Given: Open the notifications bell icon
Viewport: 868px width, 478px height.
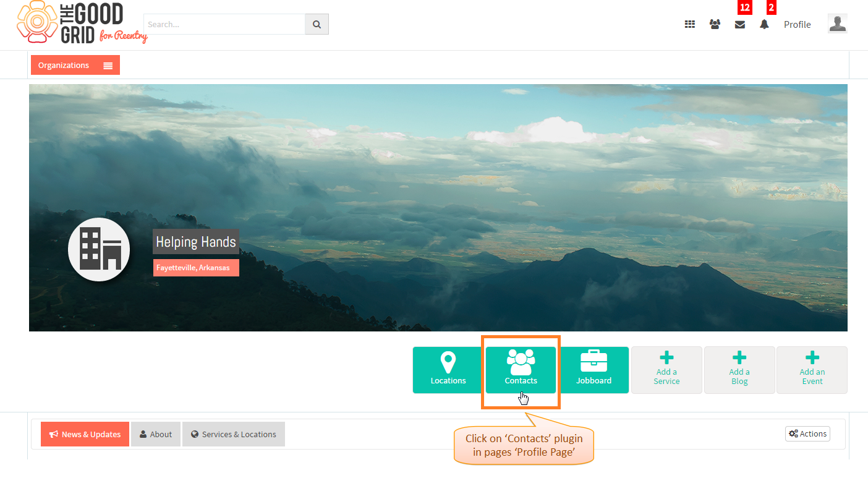Looking at the screenshot, I should tap(765, 25).
